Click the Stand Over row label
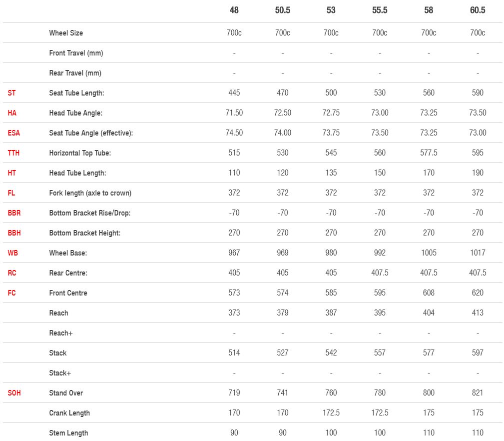 (66, 393)
